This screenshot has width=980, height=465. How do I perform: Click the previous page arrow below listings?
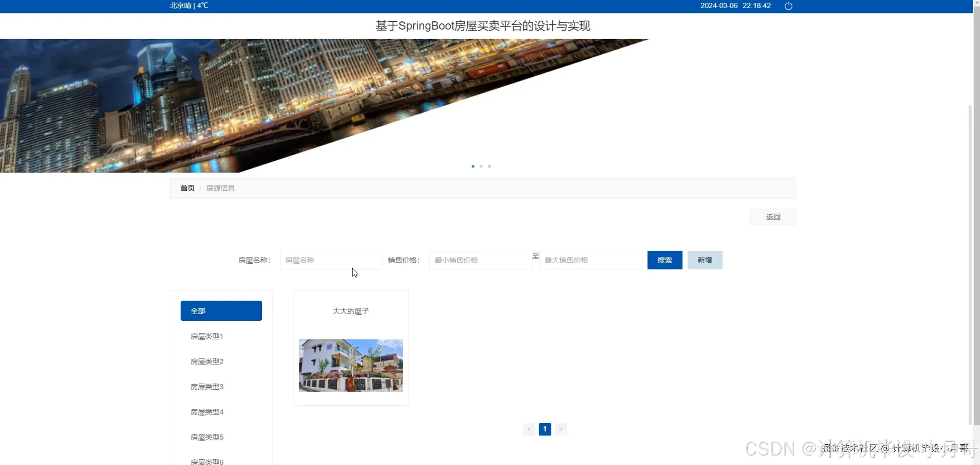tap(529, 429)
